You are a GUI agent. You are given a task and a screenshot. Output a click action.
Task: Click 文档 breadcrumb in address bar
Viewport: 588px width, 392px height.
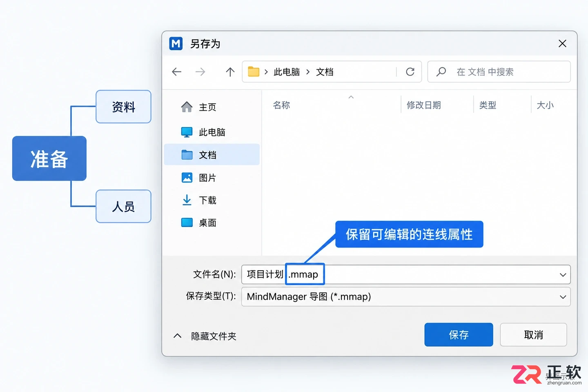325,72
